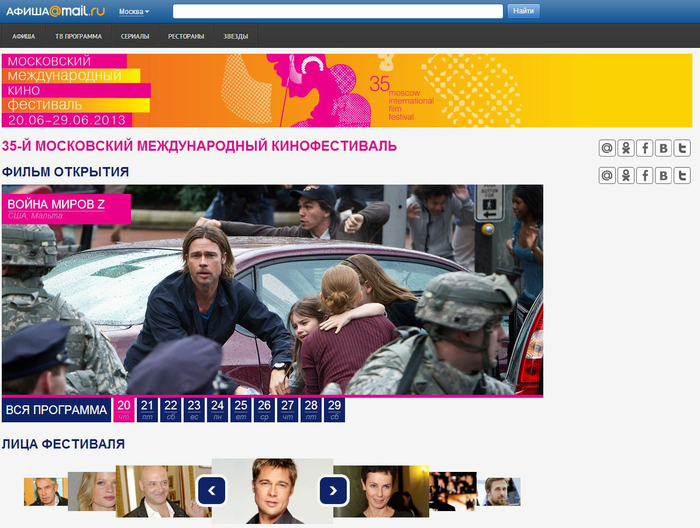Select center carousel portrait of long-haired man
This screenshot has height=528, width=700.
(272, 491)
